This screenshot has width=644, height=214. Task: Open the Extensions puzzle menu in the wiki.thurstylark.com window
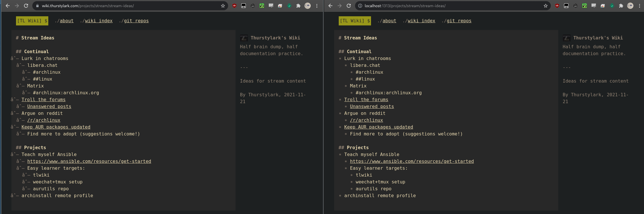(x=298, y=6)
